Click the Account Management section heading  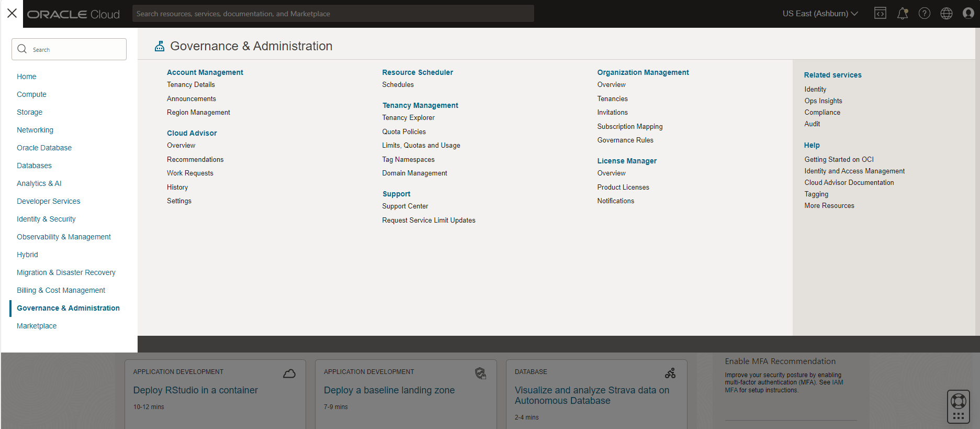[x=205, y=72]
